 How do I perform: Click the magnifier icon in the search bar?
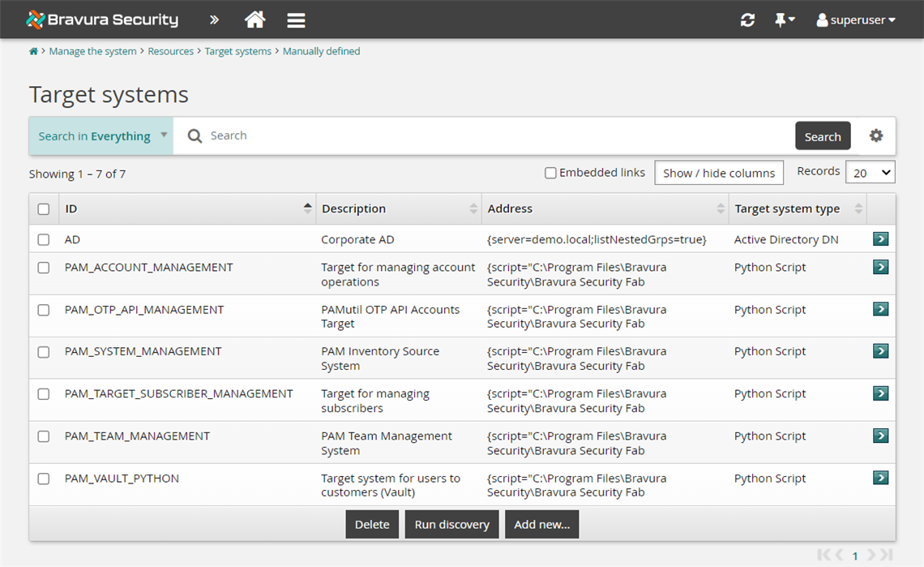[x=195, y=135]
